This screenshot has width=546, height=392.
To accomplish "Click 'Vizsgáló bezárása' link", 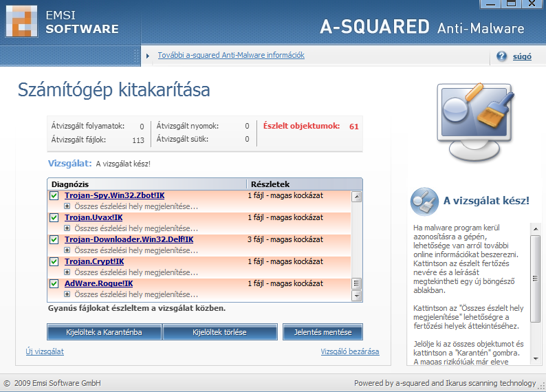I will coord(350,351).
